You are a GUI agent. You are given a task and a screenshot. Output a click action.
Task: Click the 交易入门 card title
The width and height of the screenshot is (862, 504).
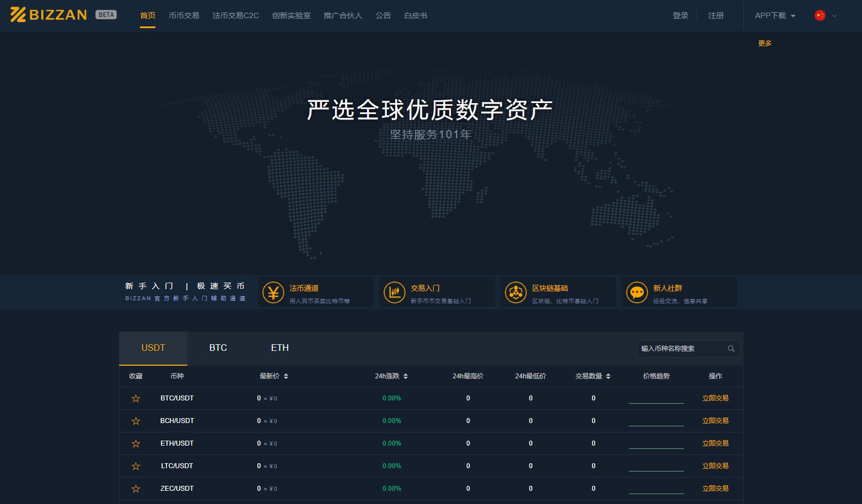[x=425, y=288]
